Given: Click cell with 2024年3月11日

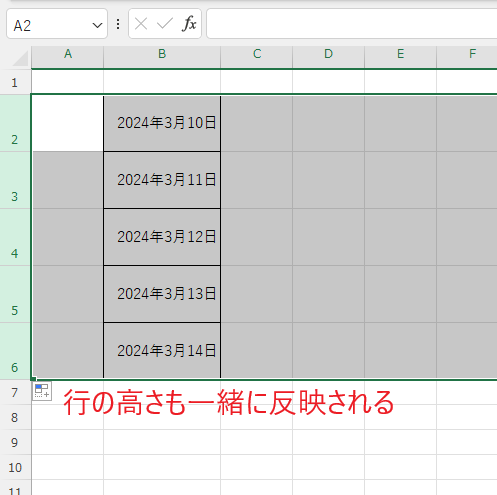Looking at the screenshot, I should (162, 180).
